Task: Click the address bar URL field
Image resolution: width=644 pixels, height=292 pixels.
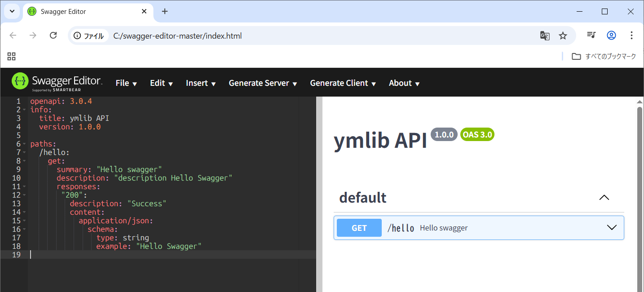Action: coord(314,35)
